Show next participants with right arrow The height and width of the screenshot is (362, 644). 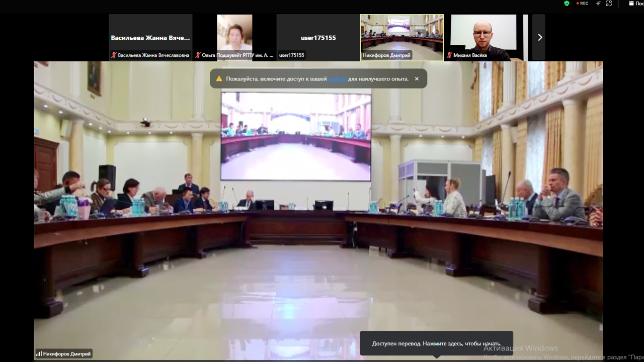click(539, 37)
